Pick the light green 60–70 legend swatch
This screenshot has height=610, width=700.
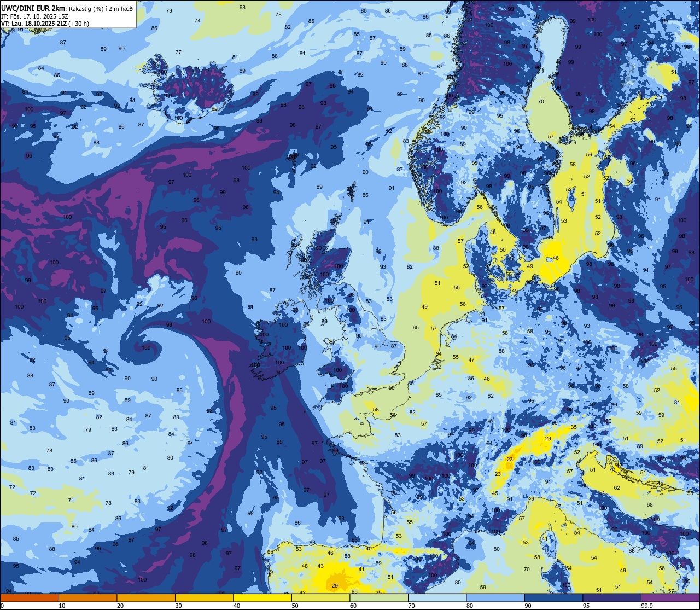pyautogui.click(x=379, y=597)
